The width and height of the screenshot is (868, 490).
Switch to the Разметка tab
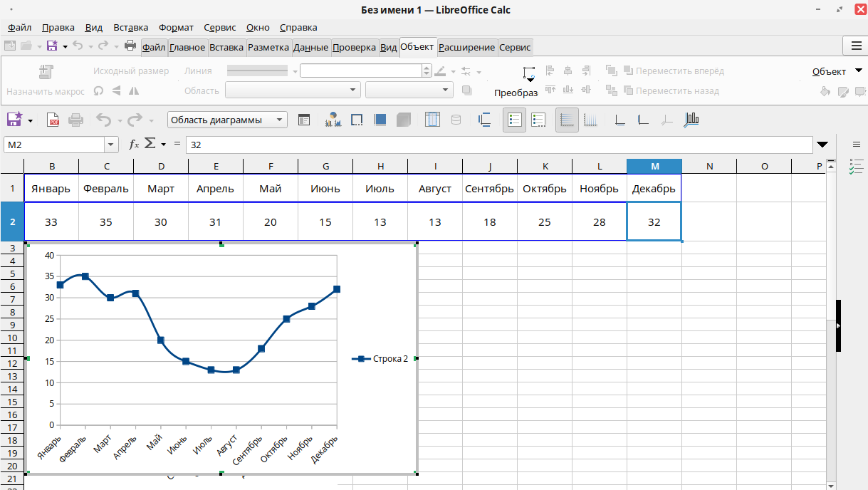(267, 48)
